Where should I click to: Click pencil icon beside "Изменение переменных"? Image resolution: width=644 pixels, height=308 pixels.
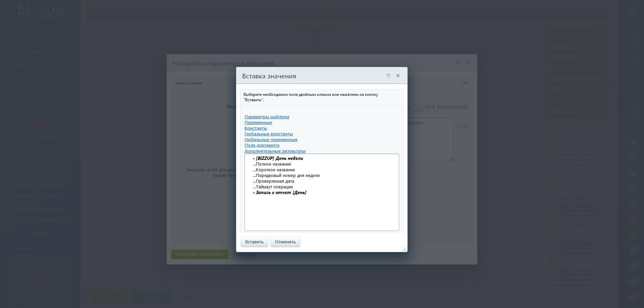(609, 154)
